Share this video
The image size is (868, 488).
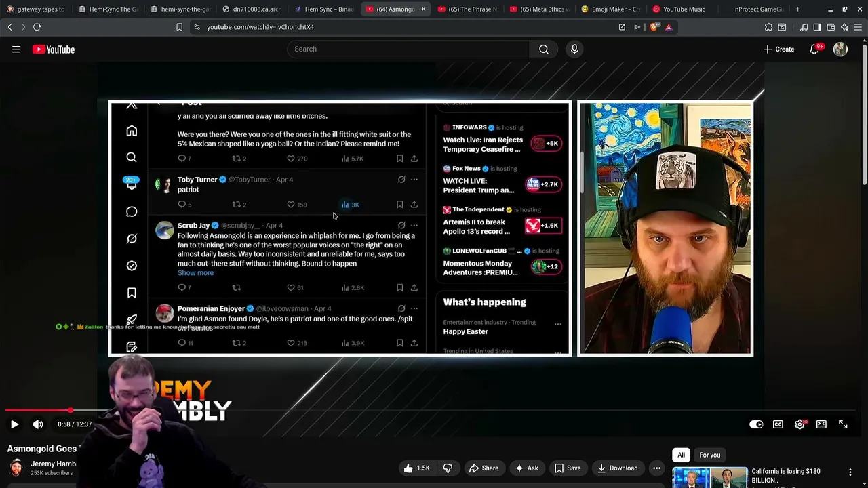point(484,468)
